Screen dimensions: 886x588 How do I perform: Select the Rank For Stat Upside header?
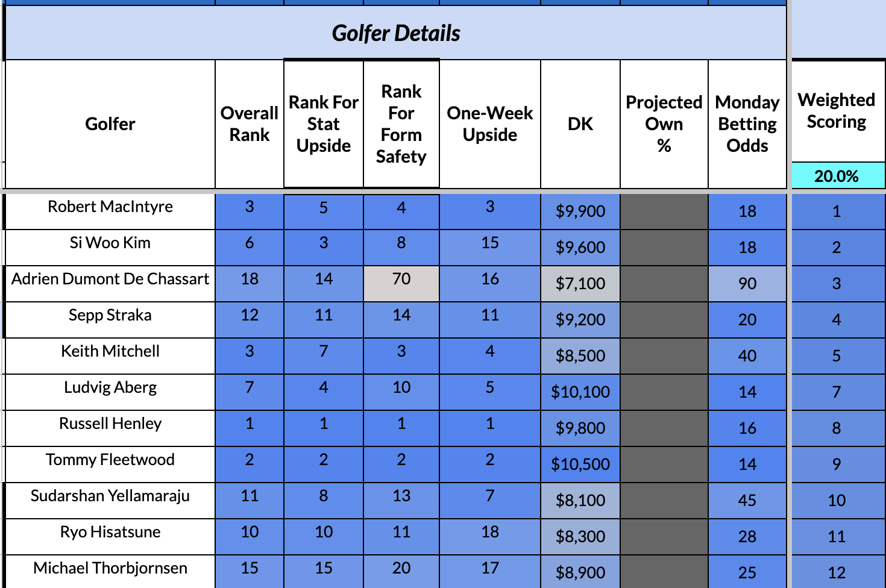(x=324, y=124)
